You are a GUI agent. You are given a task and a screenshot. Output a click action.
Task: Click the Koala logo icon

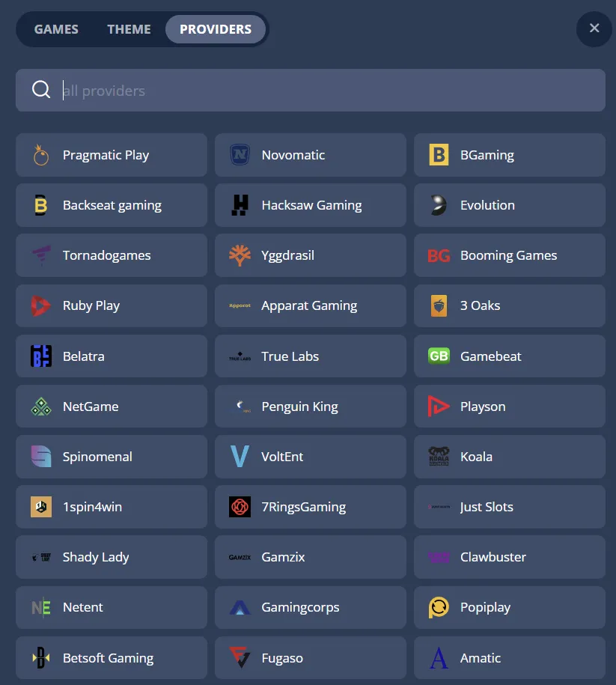439,457
